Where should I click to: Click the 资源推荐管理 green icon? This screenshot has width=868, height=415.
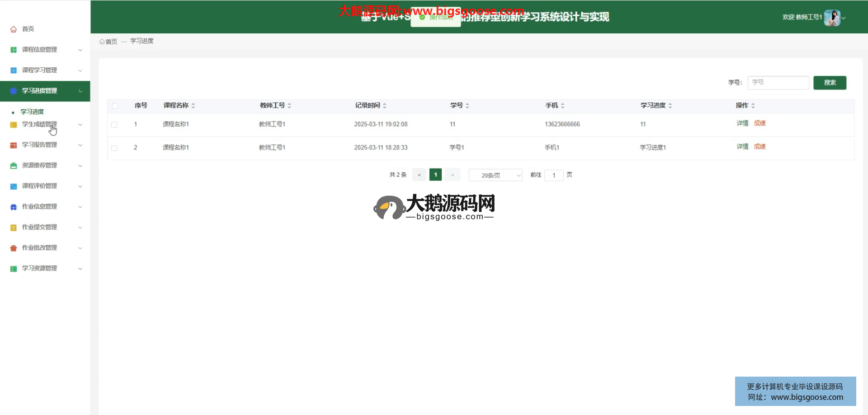pos(14,166)
